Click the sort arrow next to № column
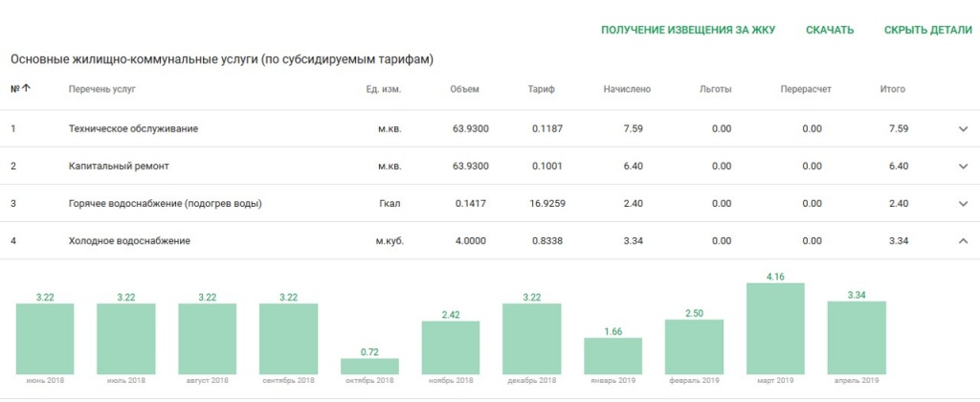This screenshot has height=402, width=980. (x=26, y=89)
